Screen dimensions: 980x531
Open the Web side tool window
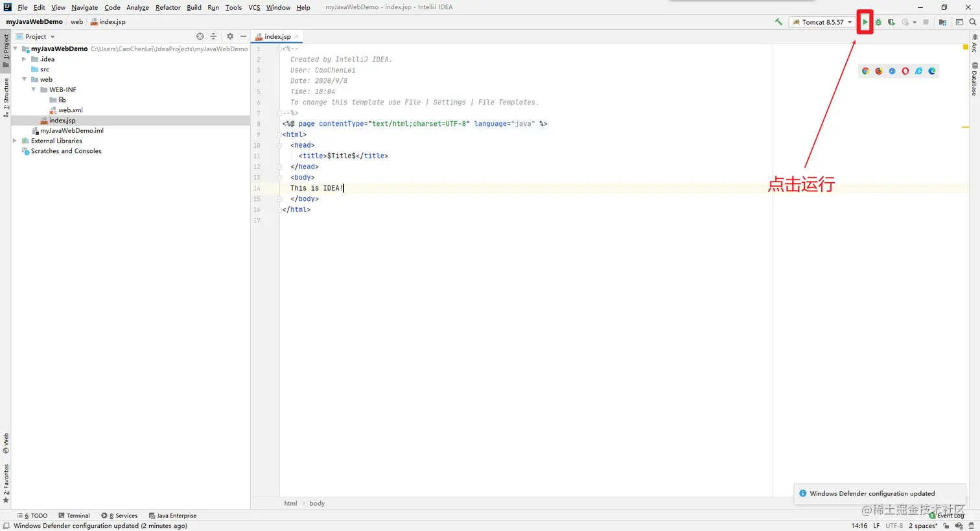6,443
